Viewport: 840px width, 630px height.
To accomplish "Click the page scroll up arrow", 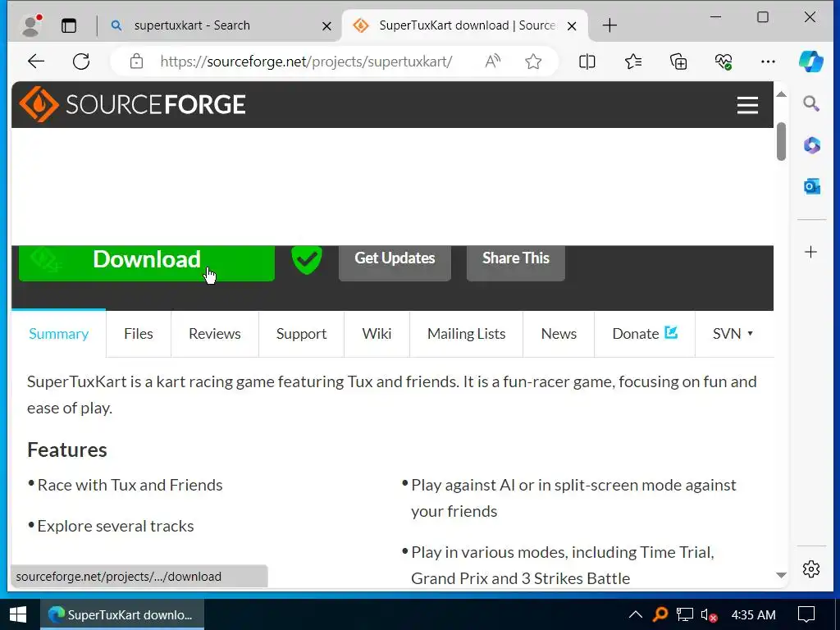I will pos(782,94).
